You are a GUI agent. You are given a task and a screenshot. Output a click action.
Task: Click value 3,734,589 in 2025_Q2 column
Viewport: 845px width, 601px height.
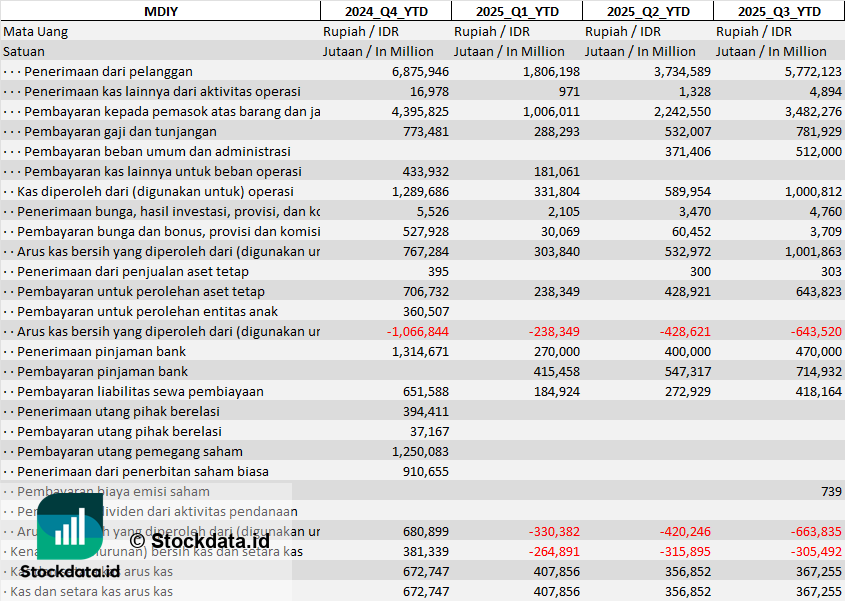coord(682,72)
